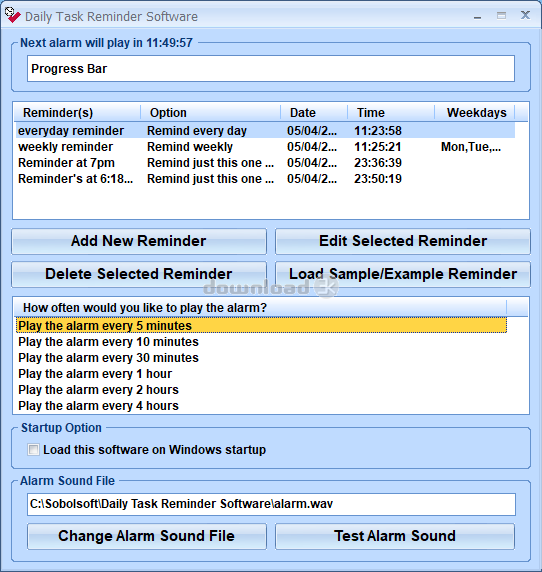Click the app icon in title bar
The height and width of the screenshot is (572, 542).
13,15
